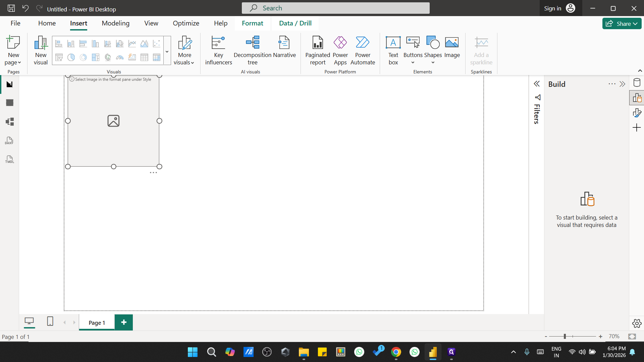
Task: Adjust the zoom level slider
Action: (565, 337)
